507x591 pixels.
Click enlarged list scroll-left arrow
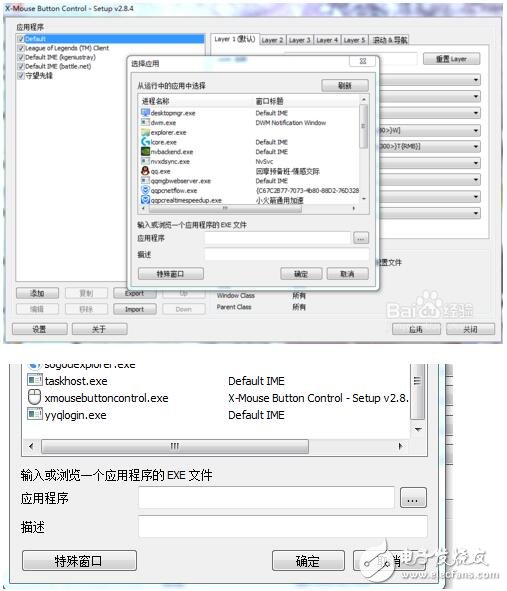31,446
